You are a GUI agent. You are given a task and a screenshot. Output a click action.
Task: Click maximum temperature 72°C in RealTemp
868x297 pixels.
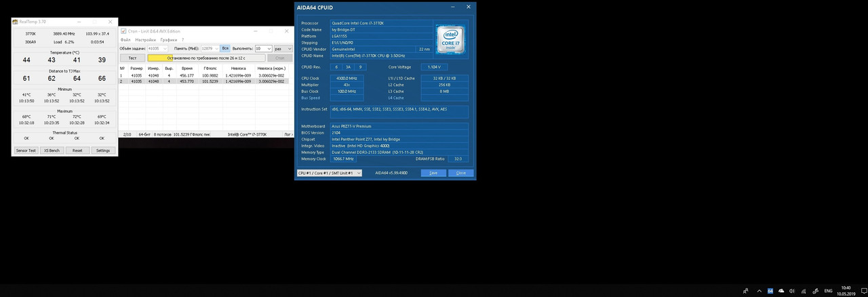coord(77,117)
